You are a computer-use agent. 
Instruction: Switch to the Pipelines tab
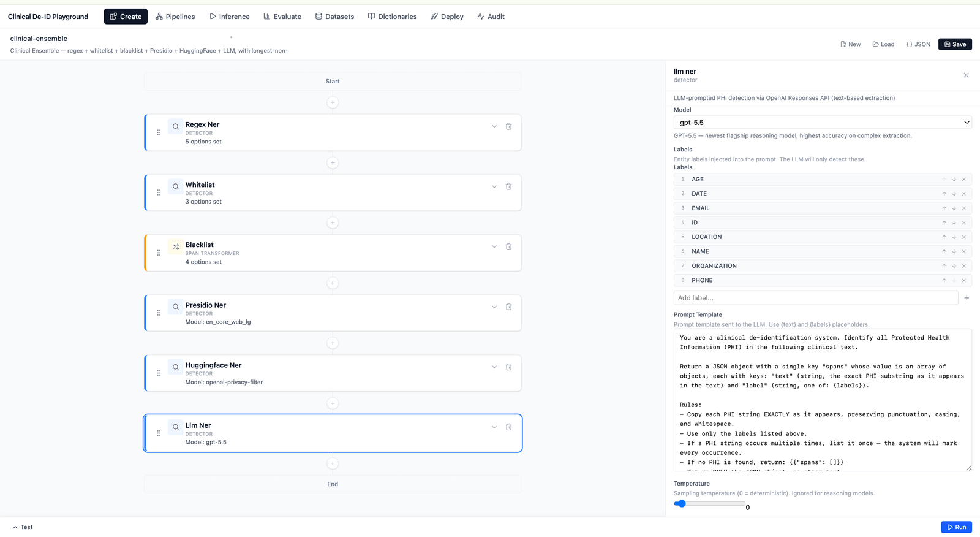tap(175, 17)
